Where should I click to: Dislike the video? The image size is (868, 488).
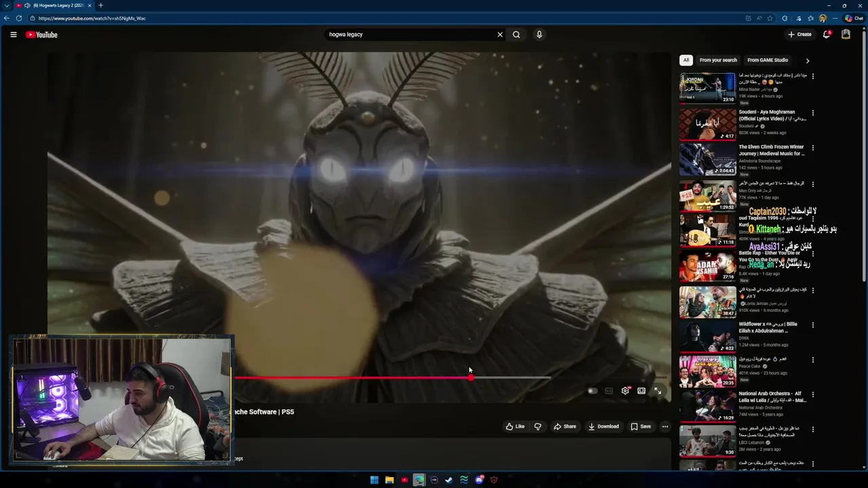click(x=538, y=426)
